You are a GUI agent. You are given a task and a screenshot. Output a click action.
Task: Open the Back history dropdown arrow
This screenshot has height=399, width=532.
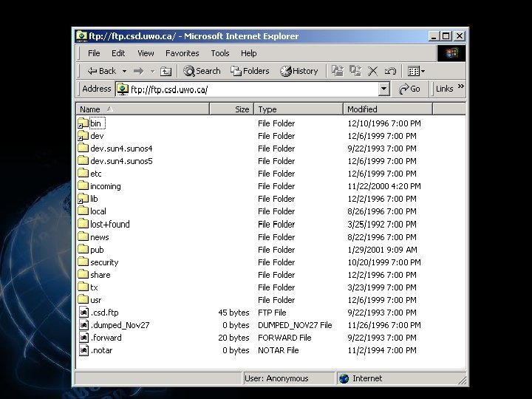(x=125, y=71)
